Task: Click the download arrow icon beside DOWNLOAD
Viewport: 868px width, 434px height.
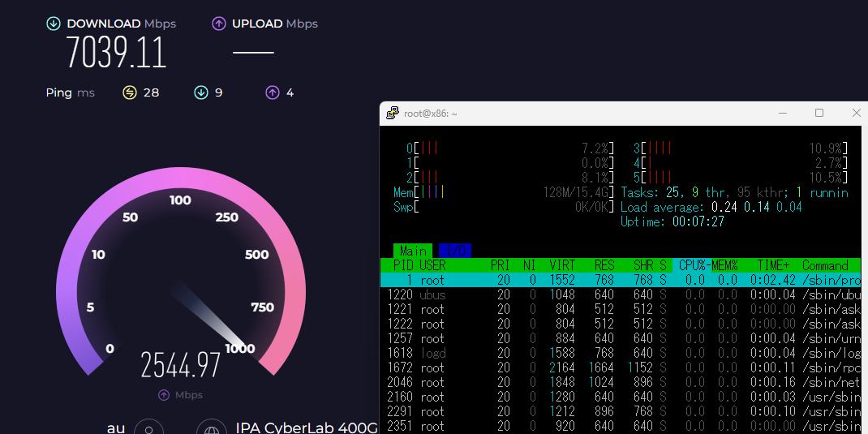Action: coord(53,24)
